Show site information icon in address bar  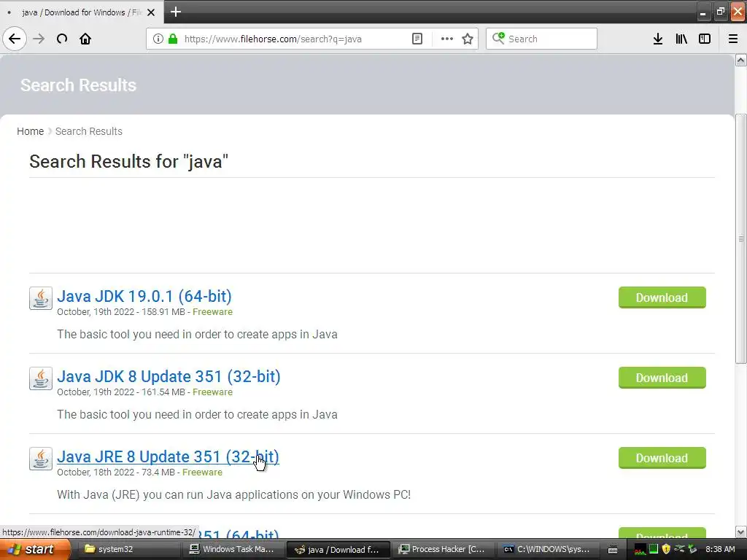click(x=158, y=39)
